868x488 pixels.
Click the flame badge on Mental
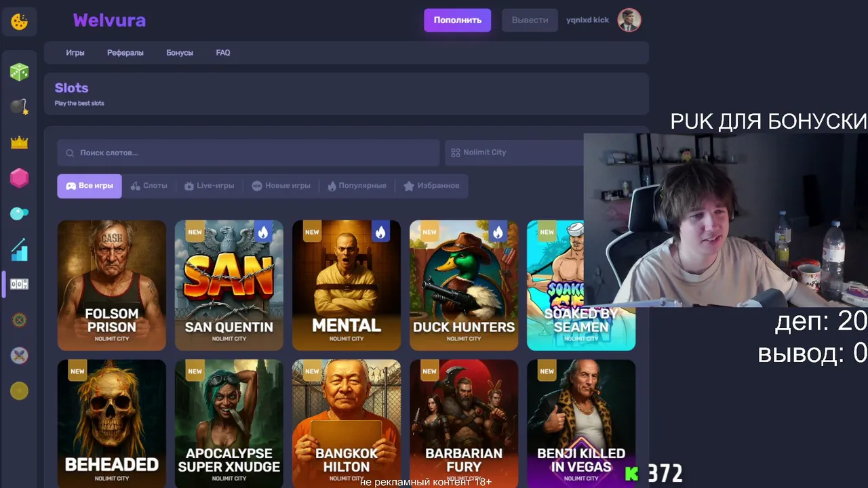(380, 232)
